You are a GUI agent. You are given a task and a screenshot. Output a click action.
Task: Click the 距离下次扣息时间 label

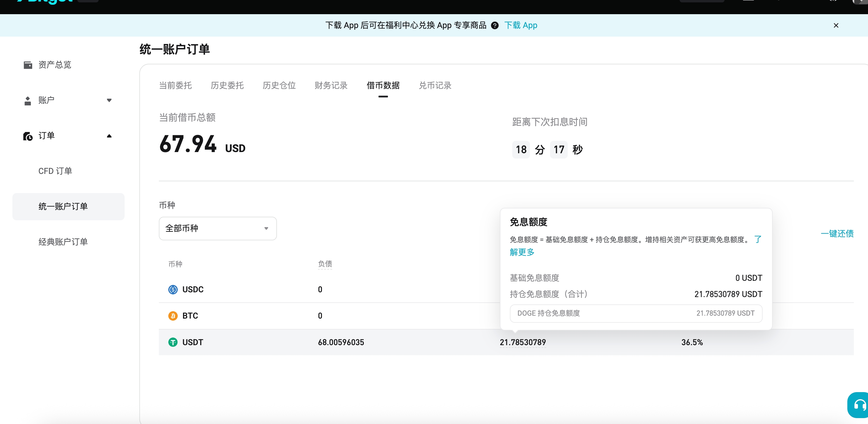point(549,122)
